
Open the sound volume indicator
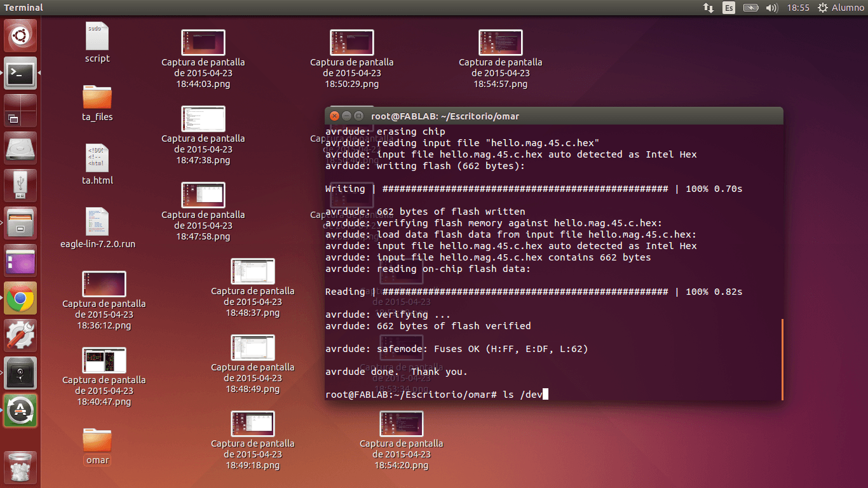click(x=772, y=8)
